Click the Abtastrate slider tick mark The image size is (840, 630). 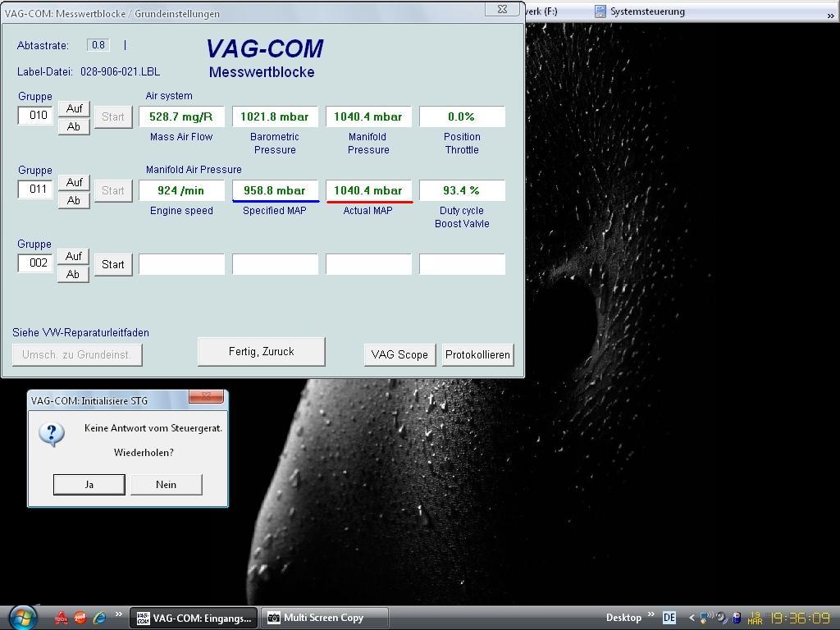126,45
